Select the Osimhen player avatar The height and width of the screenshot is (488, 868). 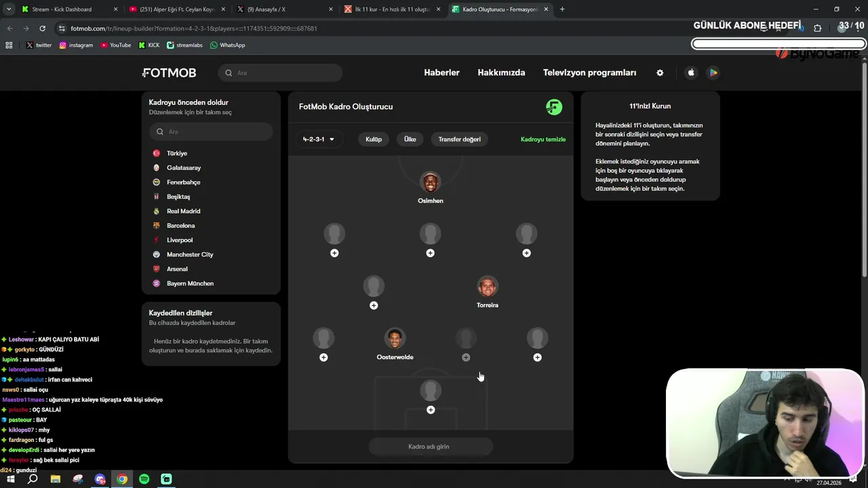click(x=431, y=182)
